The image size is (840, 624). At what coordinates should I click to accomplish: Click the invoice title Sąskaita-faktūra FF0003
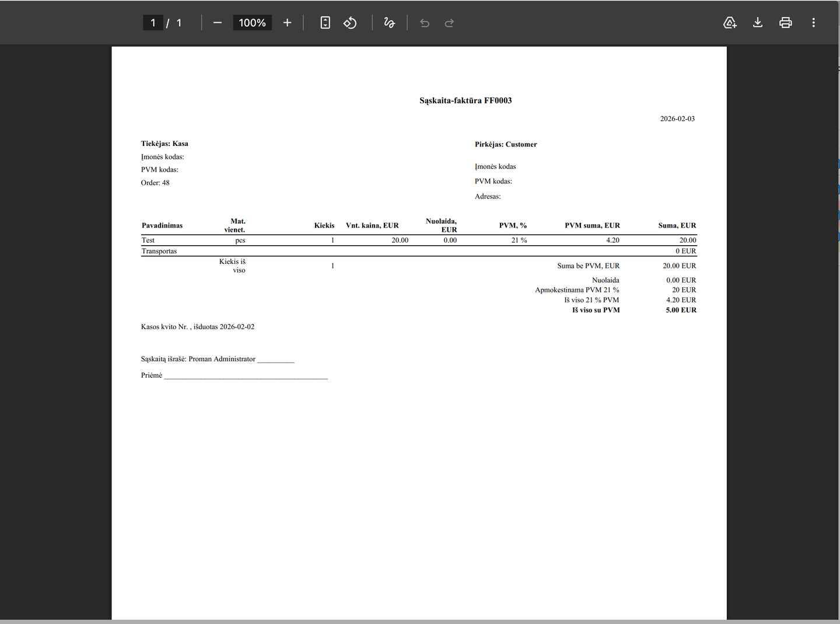point(466,100)
